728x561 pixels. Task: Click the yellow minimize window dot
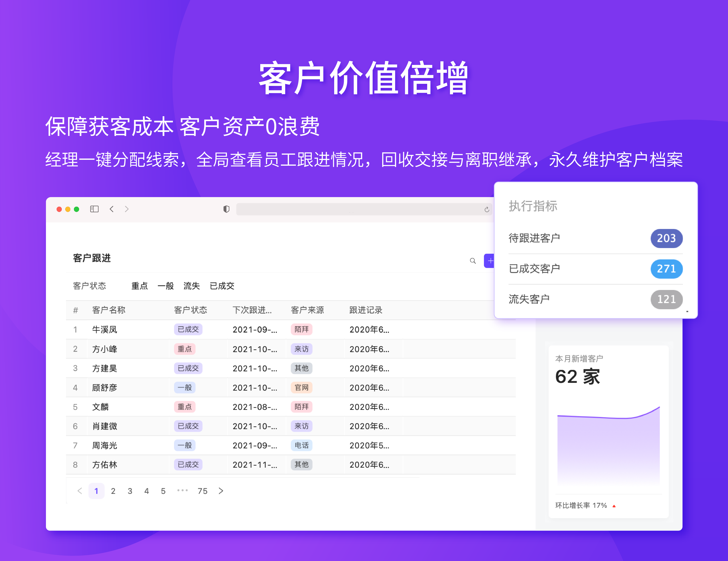68,209
